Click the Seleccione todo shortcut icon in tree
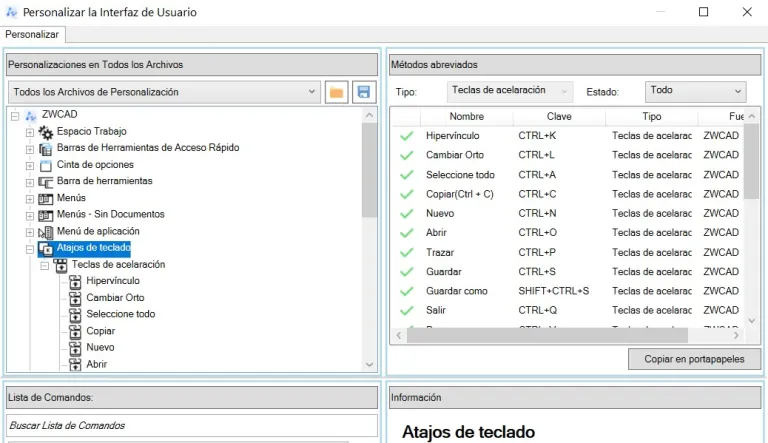The width and height of the screenshot is (768, 443). pyautogui.click(x=75, y=315)
